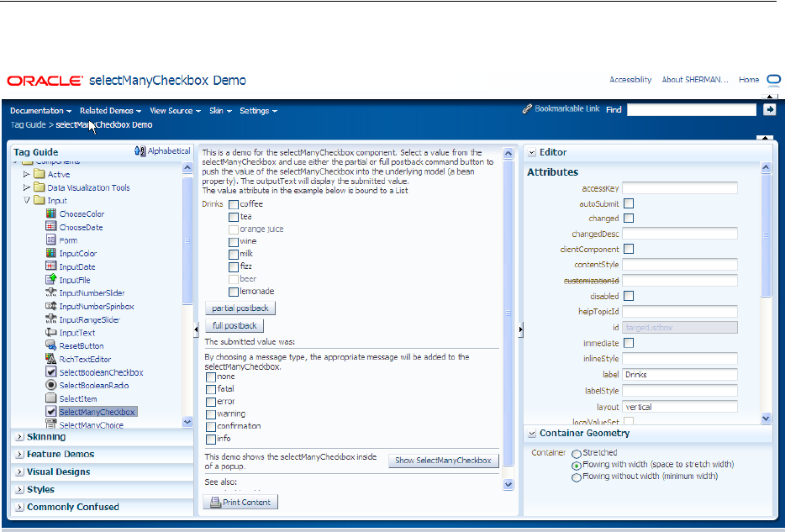Screen dimensions: 785x532
Task: Click the full postback button
Action: [x=234, y=326]
